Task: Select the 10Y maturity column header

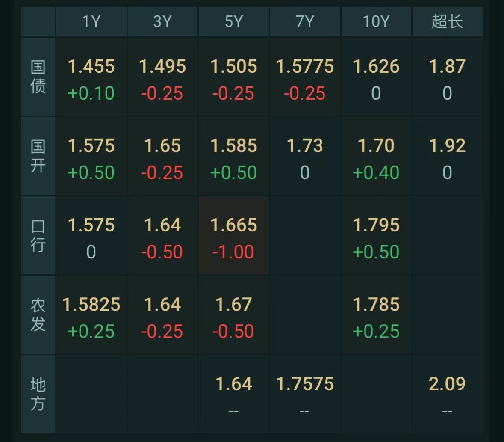Action: click(x=376, y=21)
